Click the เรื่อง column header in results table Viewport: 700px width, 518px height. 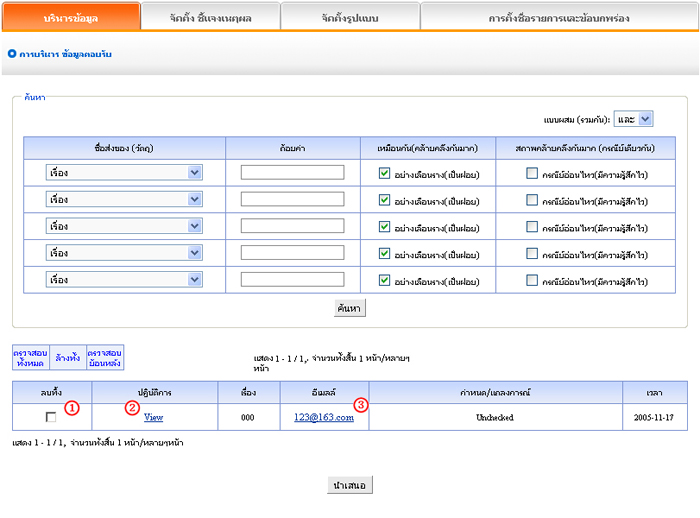[x=248, y=393]
